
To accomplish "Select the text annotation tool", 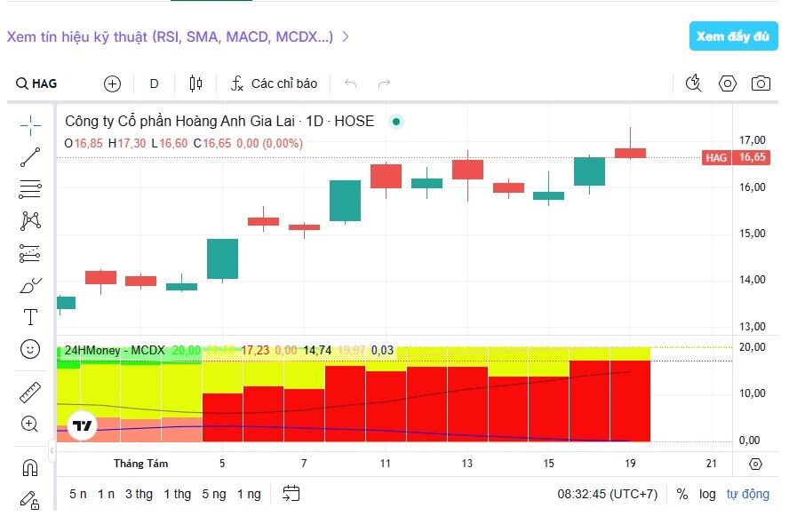I will coord(30,317).
